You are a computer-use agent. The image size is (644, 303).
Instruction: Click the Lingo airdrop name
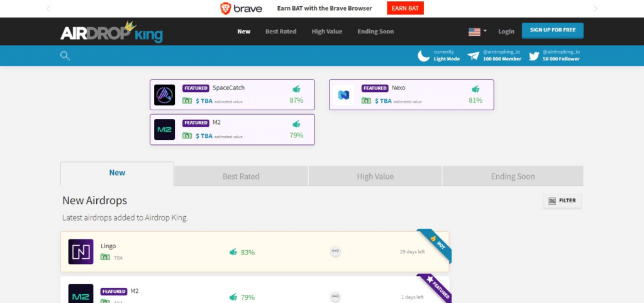(x=108, y=246)
